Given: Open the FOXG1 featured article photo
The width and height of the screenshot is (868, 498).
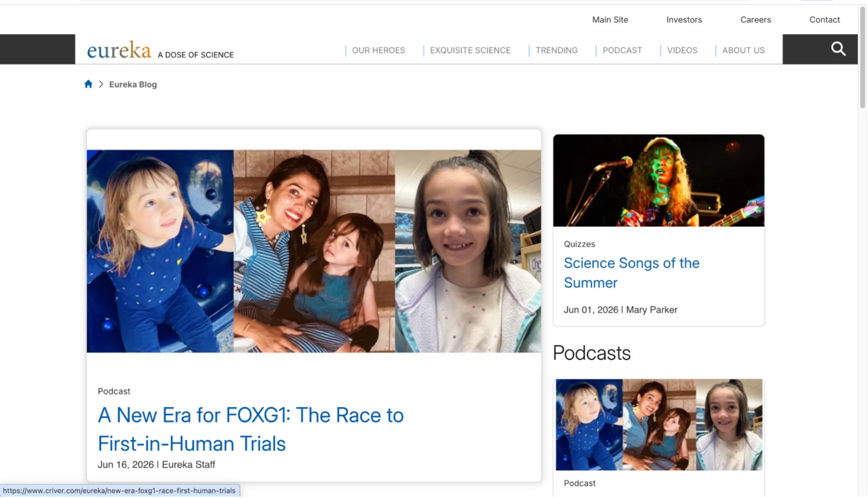Looking at the screenshot, I should [314, 251].
